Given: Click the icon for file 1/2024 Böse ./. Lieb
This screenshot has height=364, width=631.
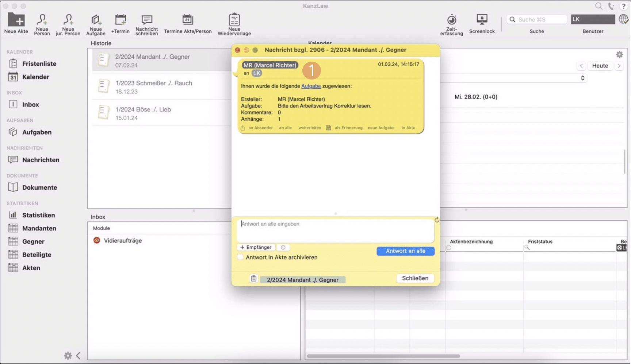Looking at the screenshot, I should point(104,113).
